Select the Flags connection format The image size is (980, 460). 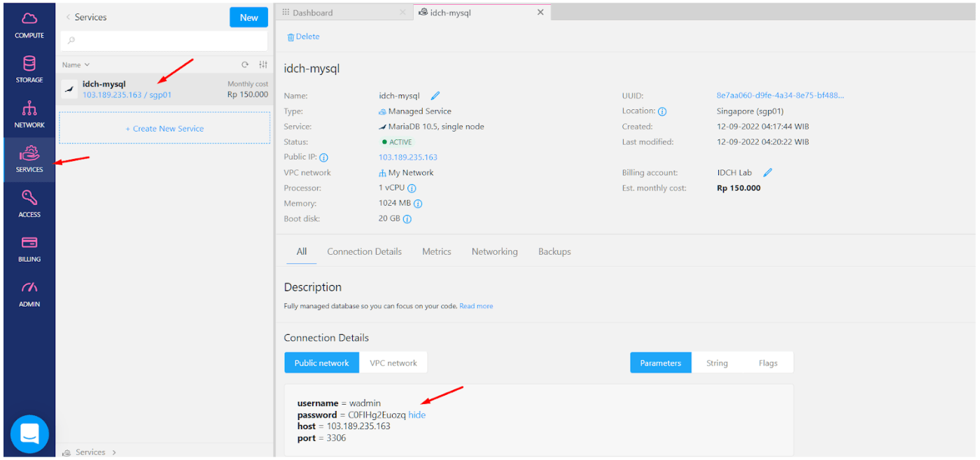click(768, 363)
